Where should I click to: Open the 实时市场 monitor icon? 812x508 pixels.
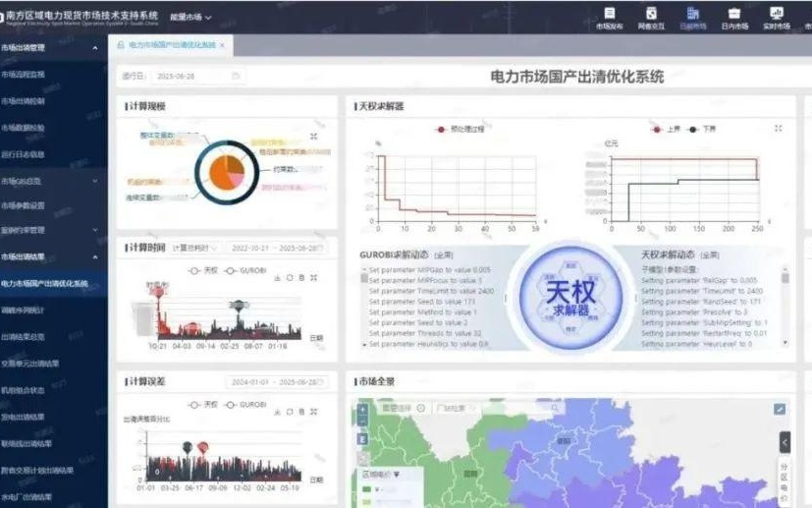(x=777, y=18)
